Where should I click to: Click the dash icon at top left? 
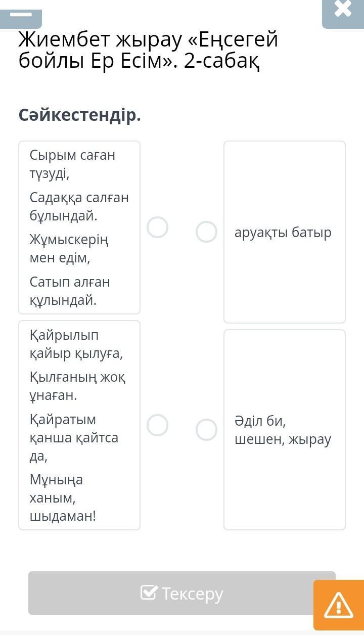(21, 15)
